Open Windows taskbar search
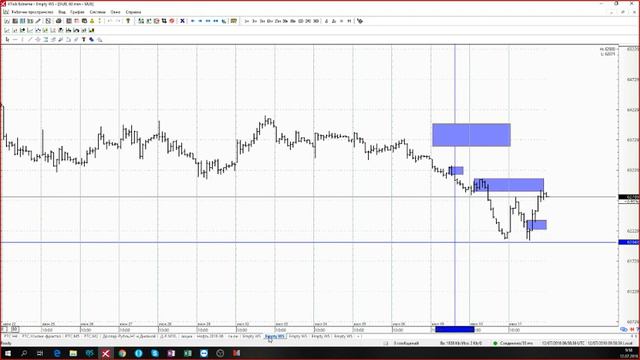Screen dimensions: 640x360 [x=24, y=353]
